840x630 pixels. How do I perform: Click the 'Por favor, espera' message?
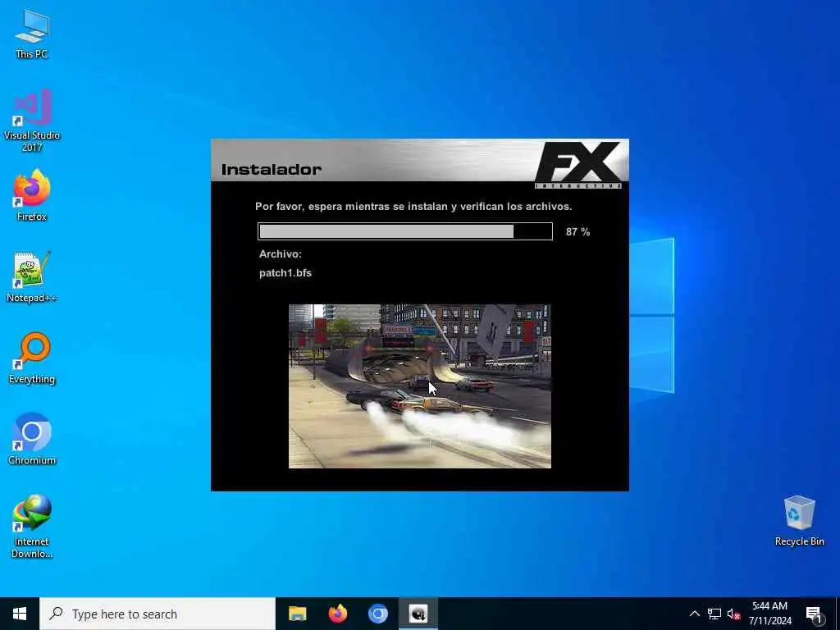[413, 206]
